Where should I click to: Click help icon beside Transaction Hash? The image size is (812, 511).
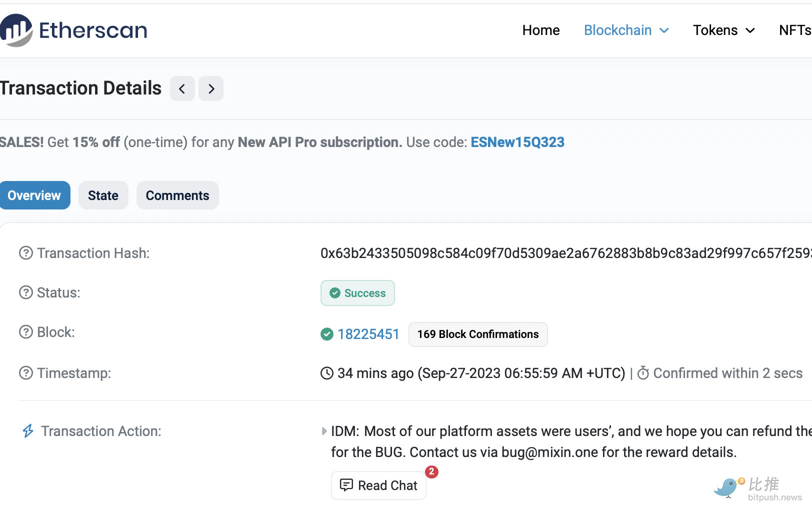pyautogui.click(x=26, y=253)
